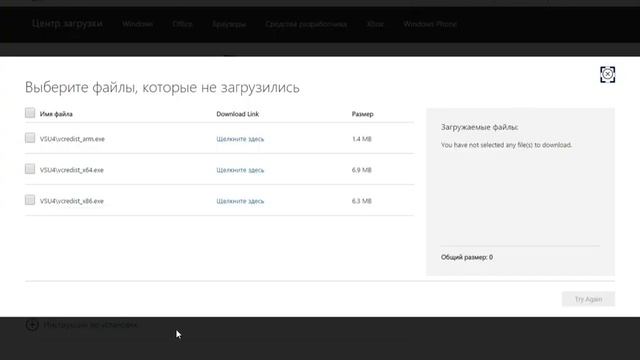
Task: Click the Загружаемые файлы heading
Action: pos(480,127)
